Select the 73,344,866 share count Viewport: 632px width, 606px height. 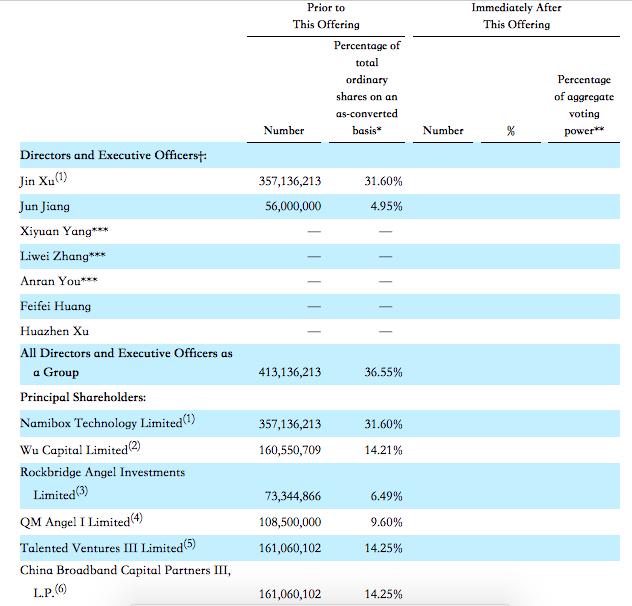[293, 496]
